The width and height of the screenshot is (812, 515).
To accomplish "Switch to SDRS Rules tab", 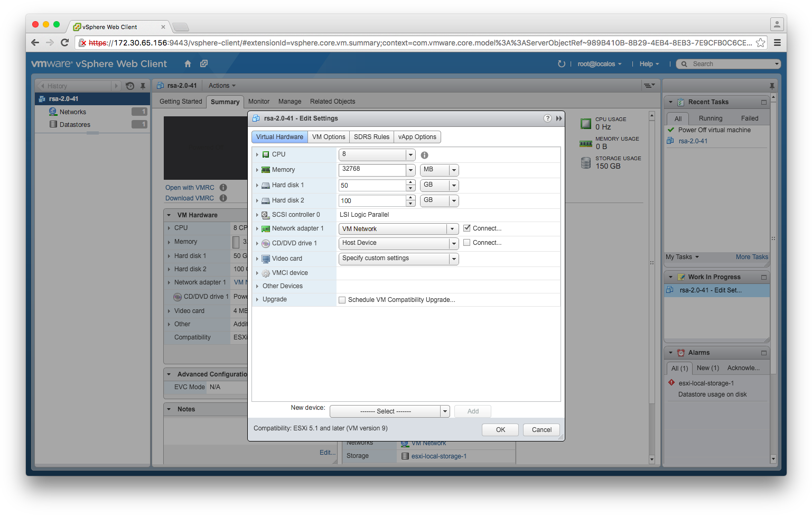I will click(371, 137).
